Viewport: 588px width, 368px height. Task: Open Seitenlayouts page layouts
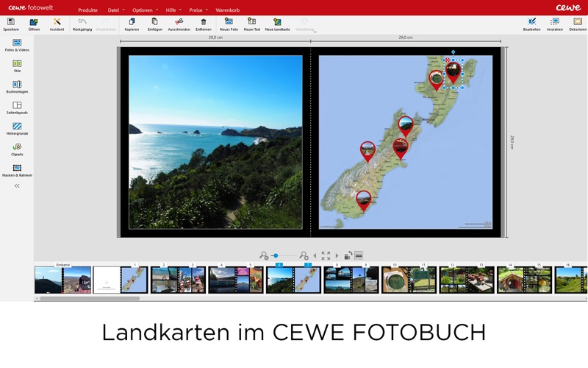coord(17,108)
